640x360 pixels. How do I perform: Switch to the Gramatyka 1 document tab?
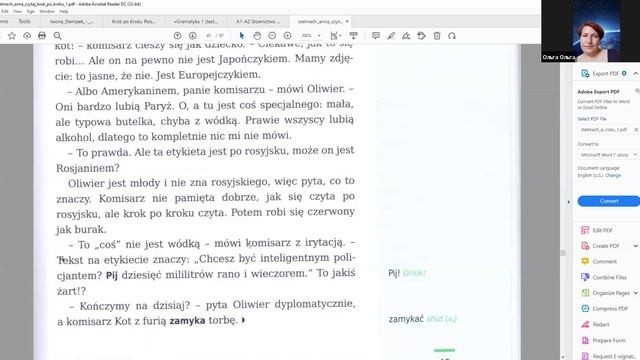[x=196, y=21]
